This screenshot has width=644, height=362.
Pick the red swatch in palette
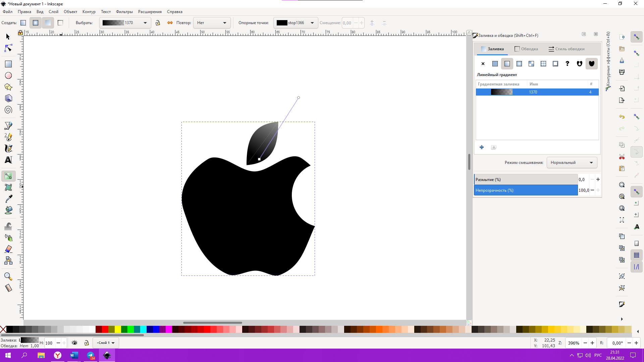(105, 329)
